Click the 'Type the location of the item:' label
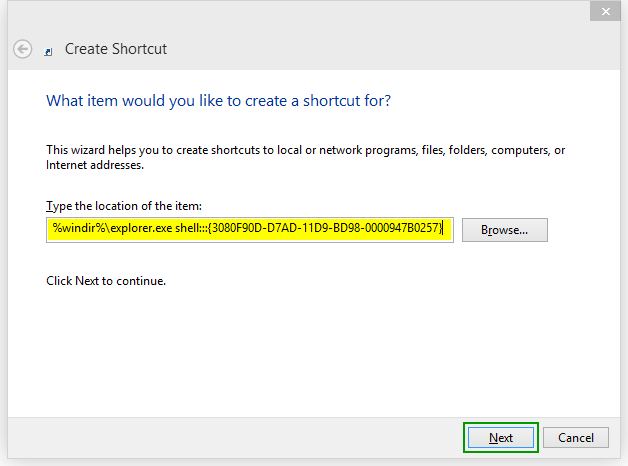Viewport: 628px width, 466px height. pos(124,206)
